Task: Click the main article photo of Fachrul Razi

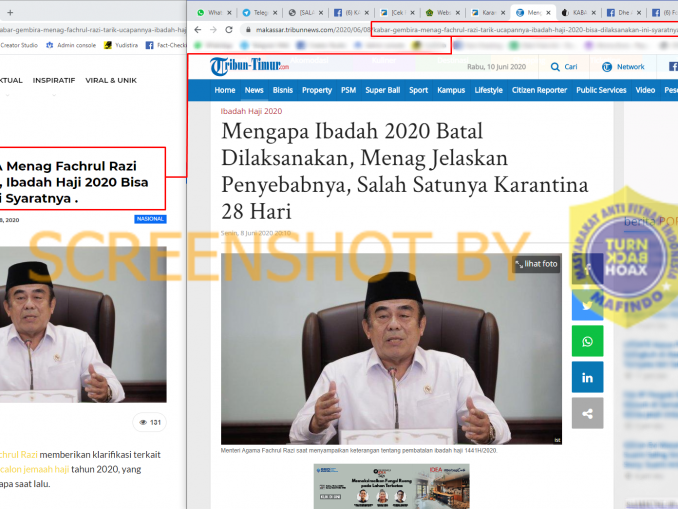Action: (391, 349)
